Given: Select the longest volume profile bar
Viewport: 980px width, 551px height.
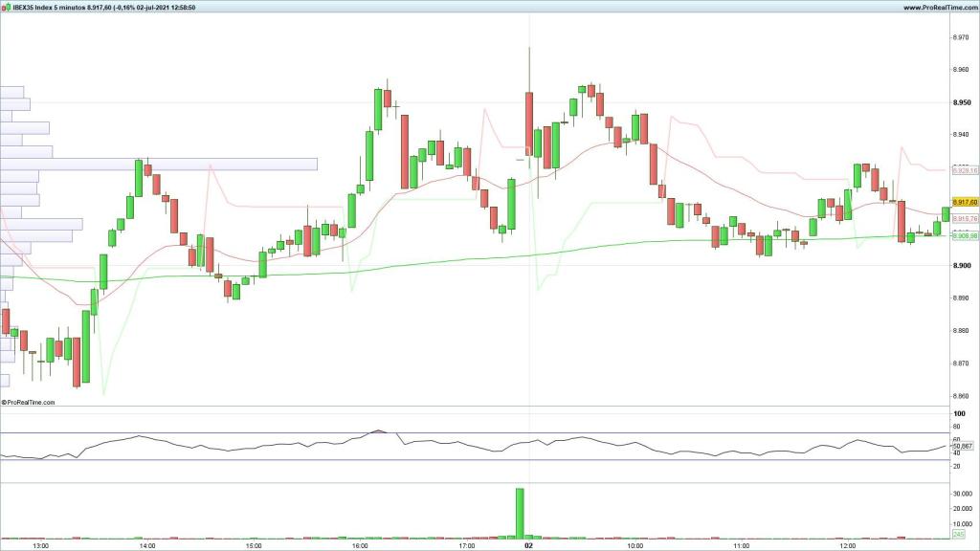Looking at the screenshot, I should click(159, 164).
